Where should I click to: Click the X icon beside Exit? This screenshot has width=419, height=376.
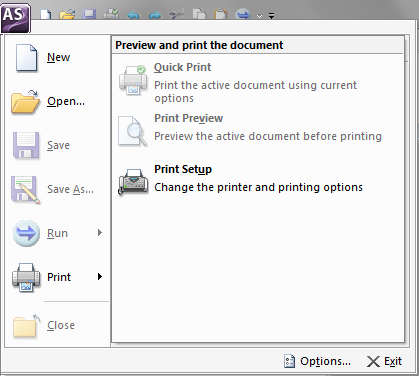click(373, 361)
